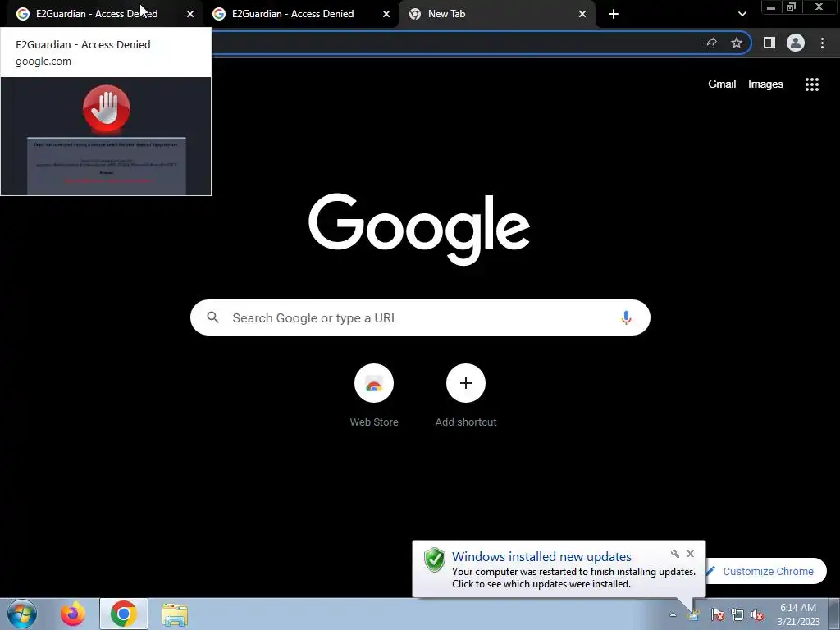The height and width of the screenshot is (630, 840).
Task: Launch Firefox from the taskbar
Action: click(72, 614)
